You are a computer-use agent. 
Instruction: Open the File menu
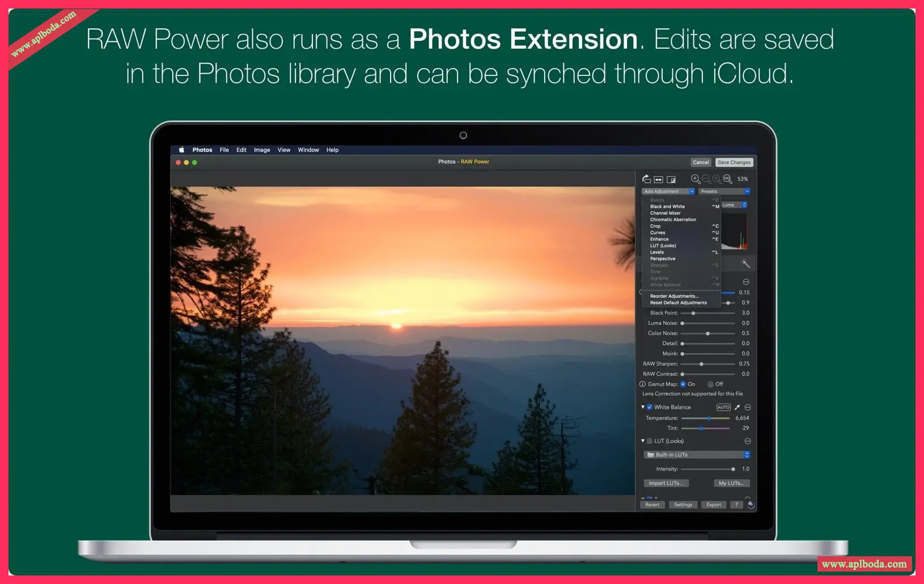point(224,150)
